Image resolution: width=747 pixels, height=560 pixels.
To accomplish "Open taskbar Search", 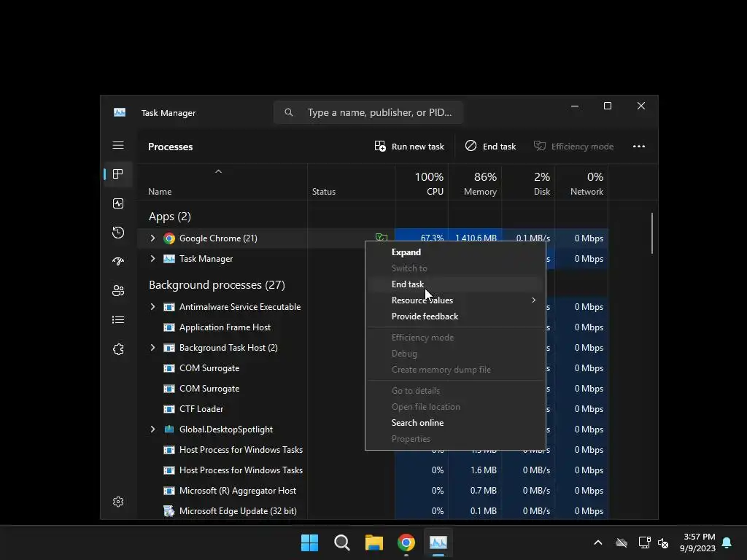I will [x=342, y=542].
